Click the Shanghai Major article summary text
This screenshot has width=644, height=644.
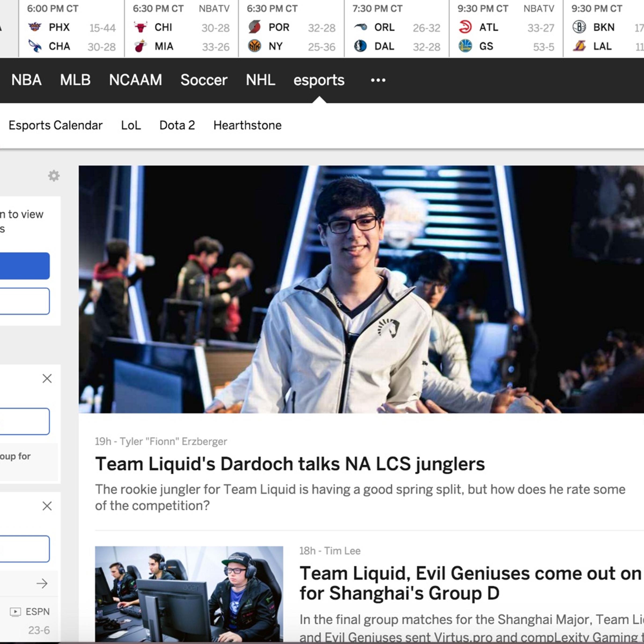(x=472, y=628)
